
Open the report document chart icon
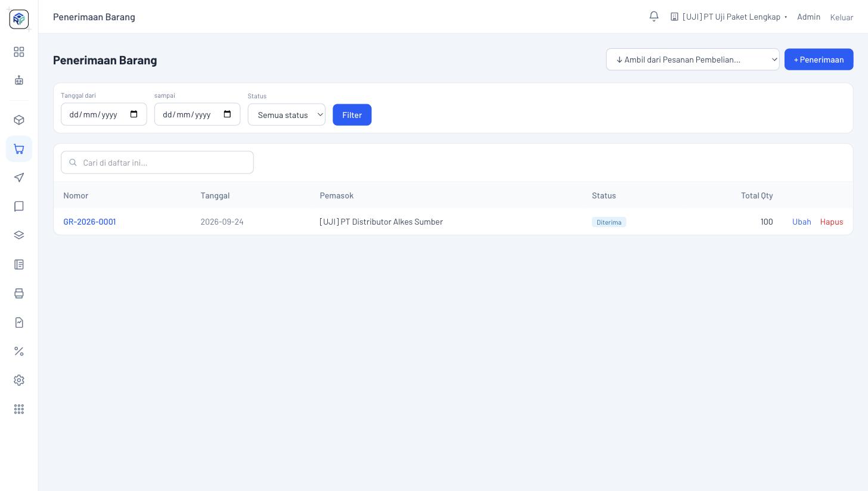(x=19, y=322)
